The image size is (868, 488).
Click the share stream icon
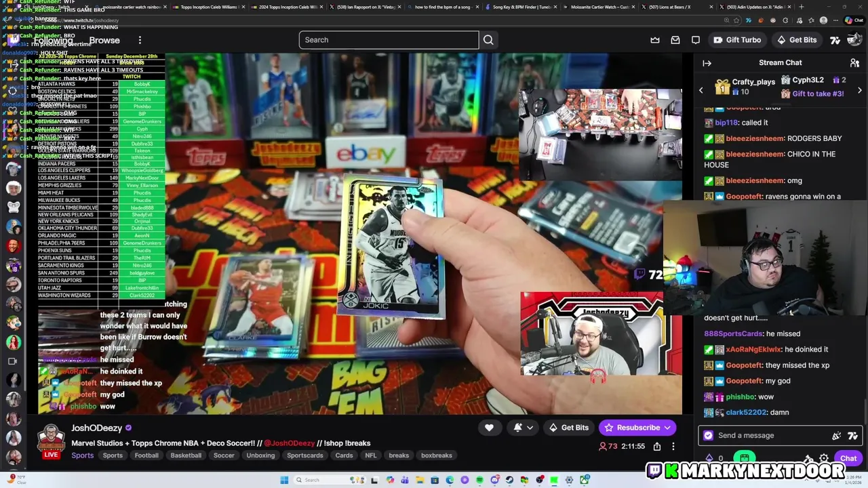click(657, 447)
